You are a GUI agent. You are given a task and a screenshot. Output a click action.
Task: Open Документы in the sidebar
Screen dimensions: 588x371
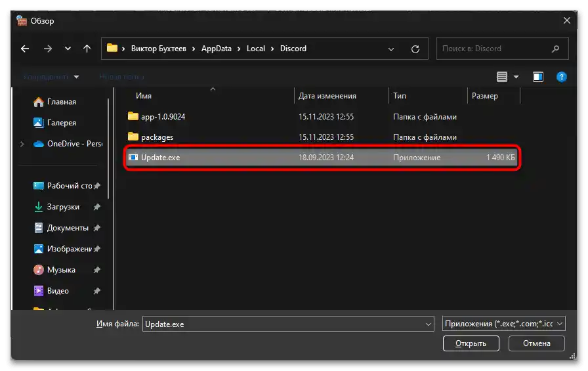tap(68, 228)
